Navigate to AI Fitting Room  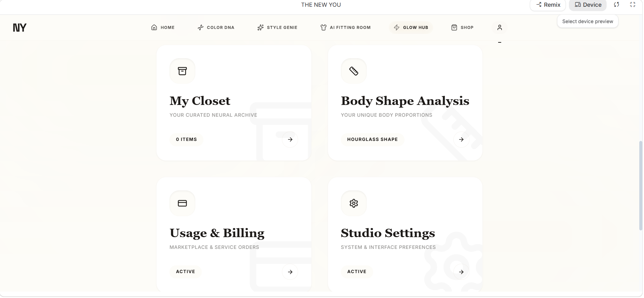click(x=346, y=28)
